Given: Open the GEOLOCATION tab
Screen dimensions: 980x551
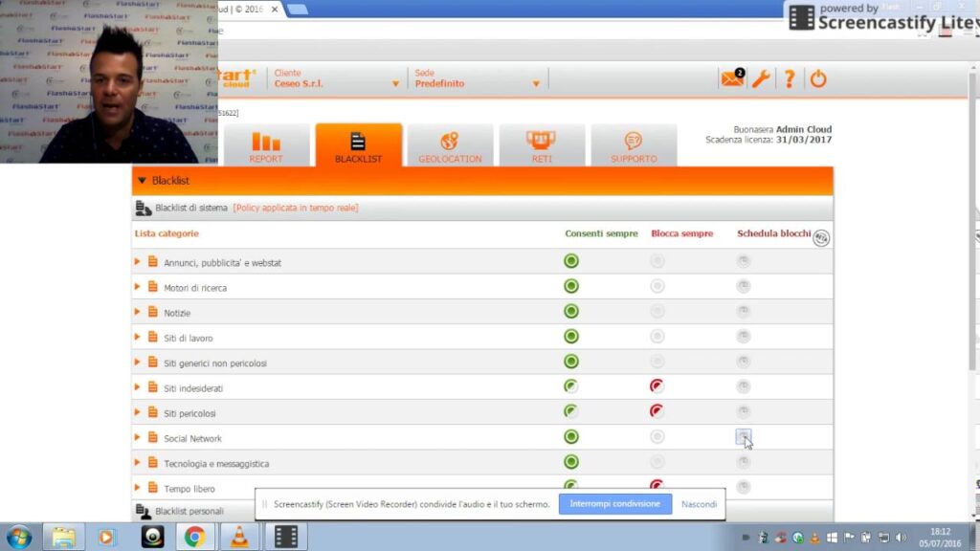Looking at the screenshot, I should 450,145.
